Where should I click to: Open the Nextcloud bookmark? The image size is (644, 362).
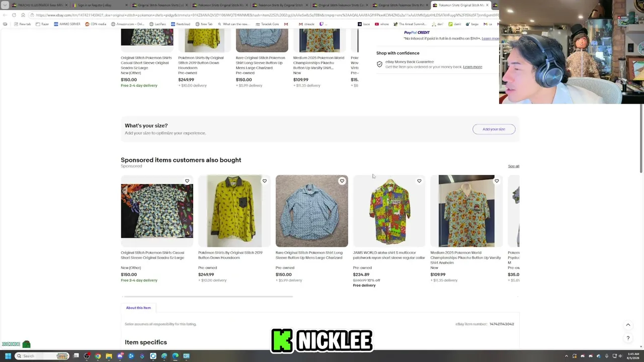[x=181, y=24]
